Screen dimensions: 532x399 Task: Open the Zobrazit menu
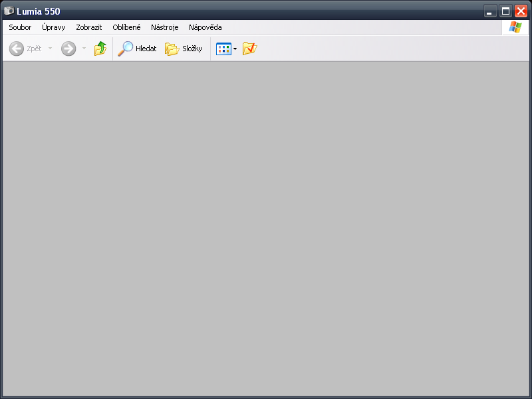[x=89, y=27]
